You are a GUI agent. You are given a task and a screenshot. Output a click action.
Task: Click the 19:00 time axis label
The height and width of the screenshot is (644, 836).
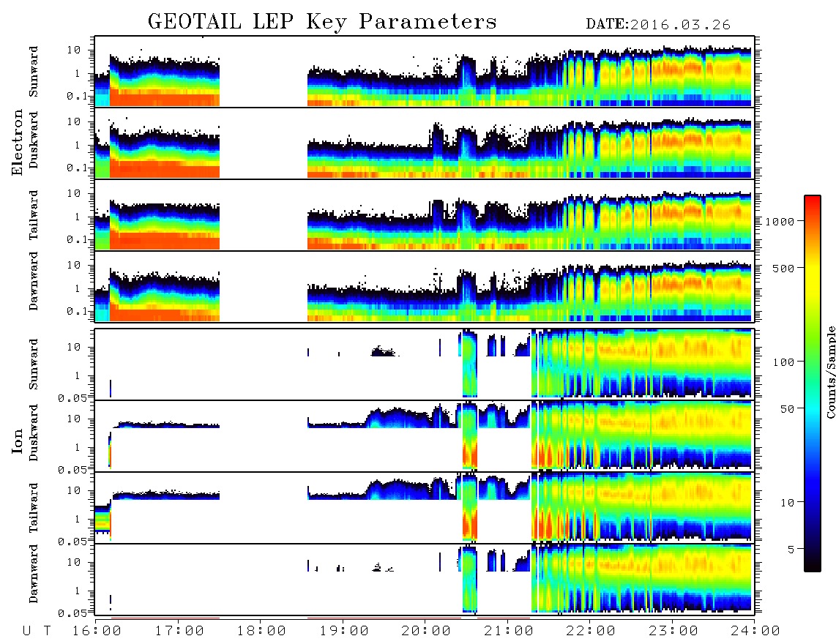tap(344, 632)
